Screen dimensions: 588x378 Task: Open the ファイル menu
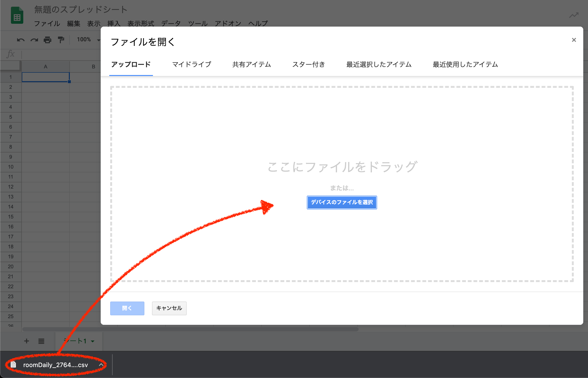point(47,24)
